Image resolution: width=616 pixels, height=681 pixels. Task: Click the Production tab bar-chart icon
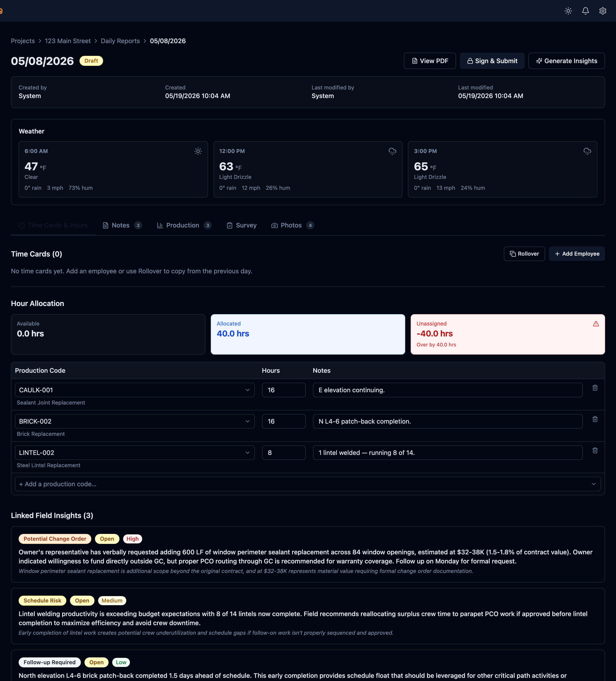(160, 225)
